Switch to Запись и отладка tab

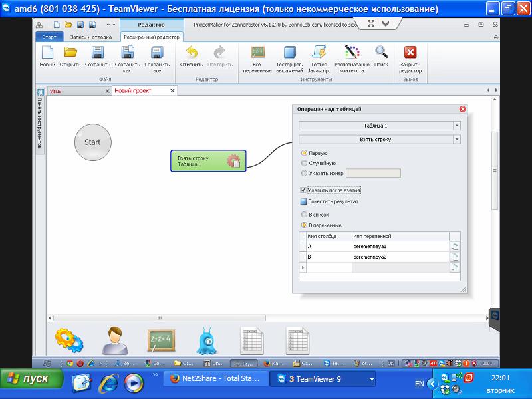click(91, 37)
